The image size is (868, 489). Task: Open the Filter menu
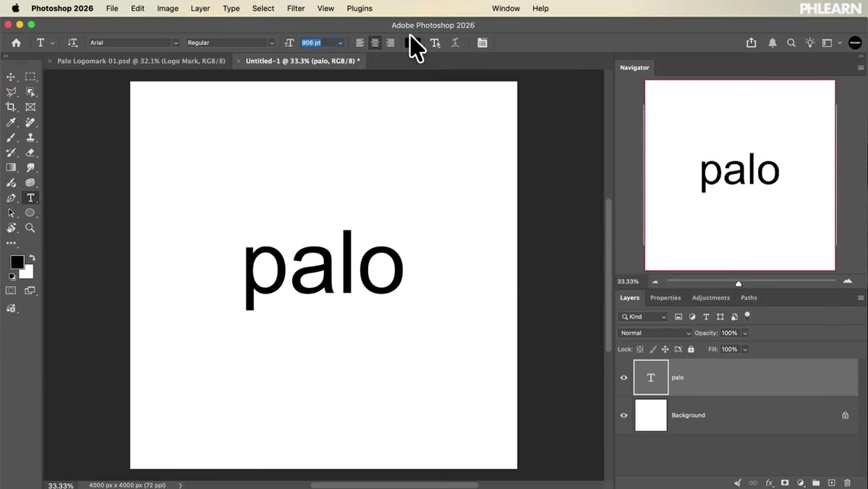coord(296,9)
